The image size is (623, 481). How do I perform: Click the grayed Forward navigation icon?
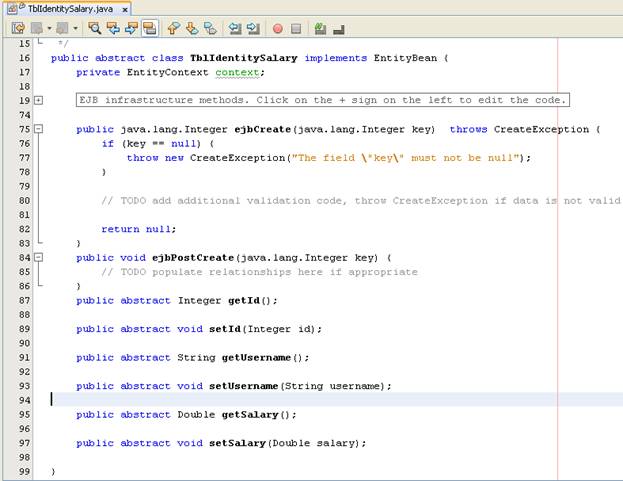pyautogui.click(x=62, y=28)
